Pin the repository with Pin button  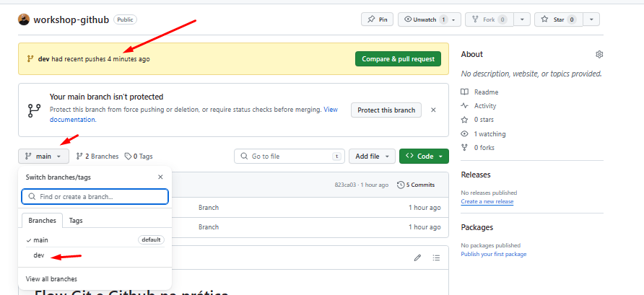coord(377,19)
